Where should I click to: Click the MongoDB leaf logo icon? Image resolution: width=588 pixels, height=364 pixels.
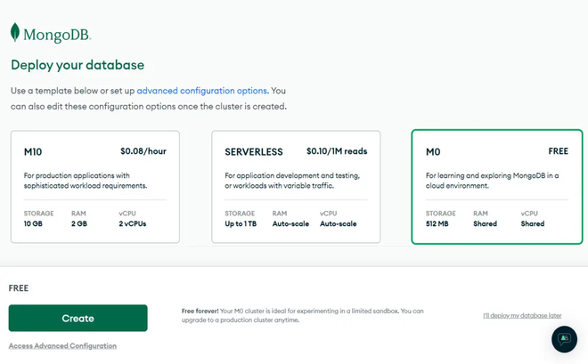click(15, 33)
